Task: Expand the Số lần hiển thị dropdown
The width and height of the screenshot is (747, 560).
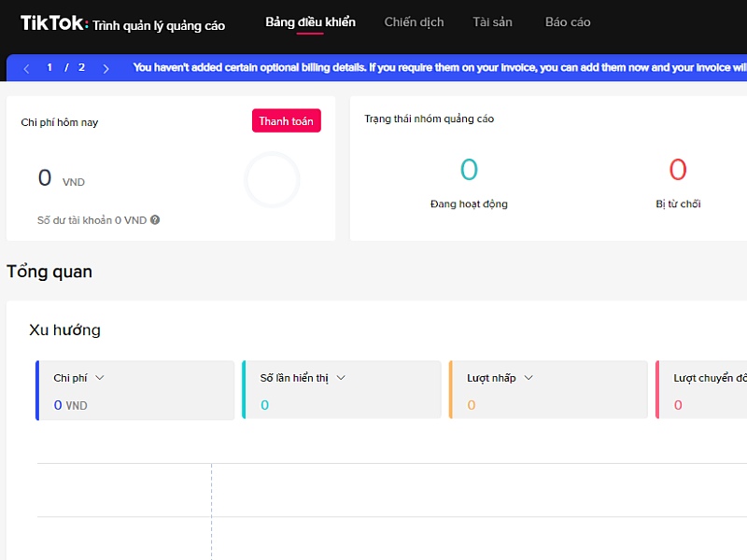Action: pyautogui.click(x=341, y=378)
